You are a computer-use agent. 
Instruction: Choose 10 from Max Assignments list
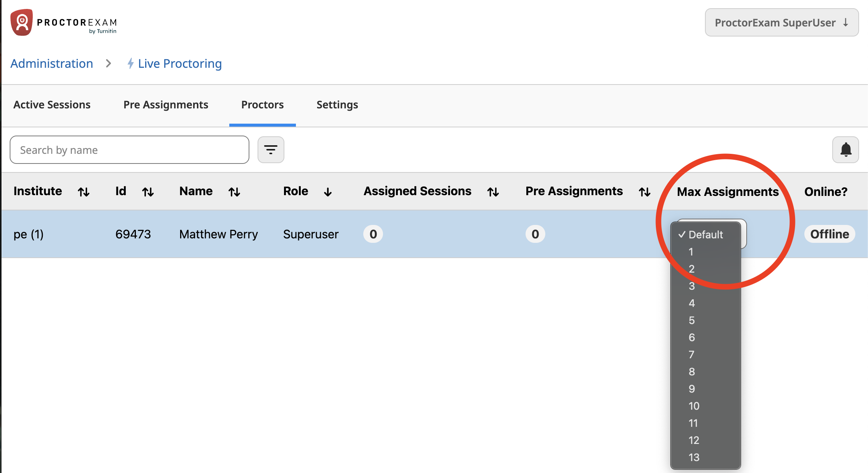point(705,406)
